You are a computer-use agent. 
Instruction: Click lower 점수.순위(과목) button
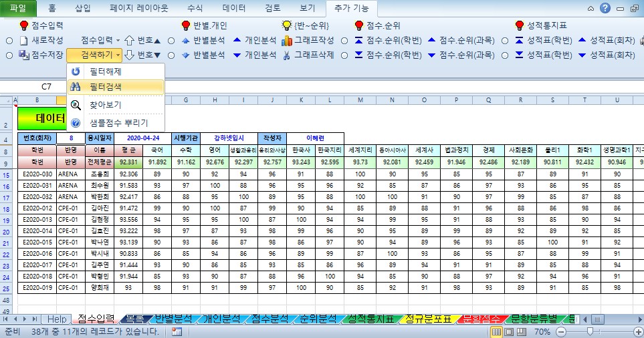pyautogui.click(x=461, y=55)
